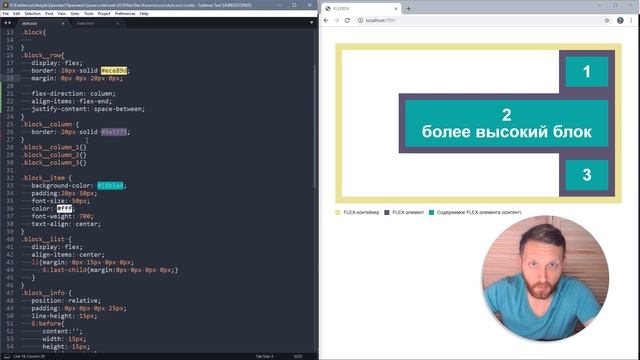Image resolution: width=640 pixels, height=360 pixels.
Task: Open the Find menu
Action: pyautogui.click(x=49, y=13)
